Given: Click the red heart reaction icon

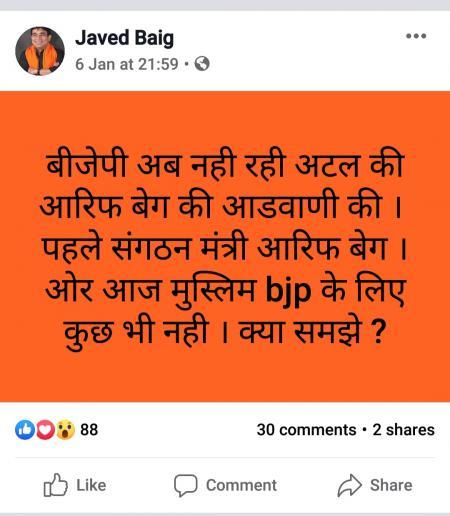Looking at the screenshot, I should tap(45, 430).
